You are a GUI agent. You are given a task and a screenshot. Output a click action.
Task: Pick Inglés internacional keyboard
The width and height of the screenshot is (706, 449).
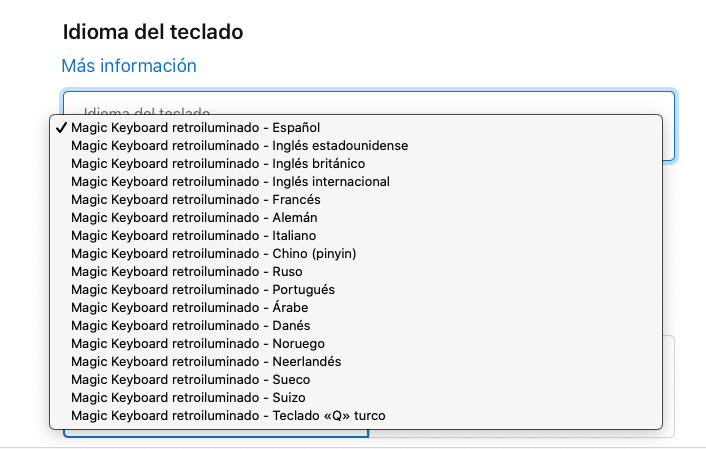coord(230,181)
